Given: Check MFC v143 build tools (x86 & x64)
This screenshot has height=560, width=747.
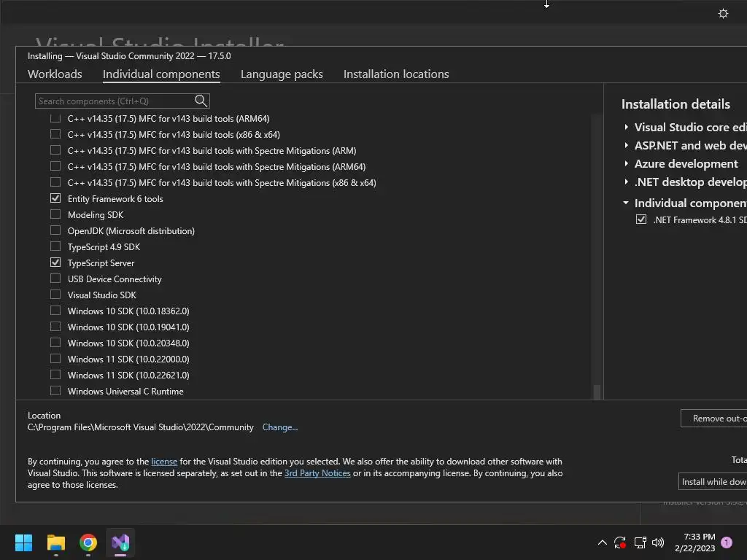Looking at the screenshot, I should pyautogui.click(x=55, y=134).
